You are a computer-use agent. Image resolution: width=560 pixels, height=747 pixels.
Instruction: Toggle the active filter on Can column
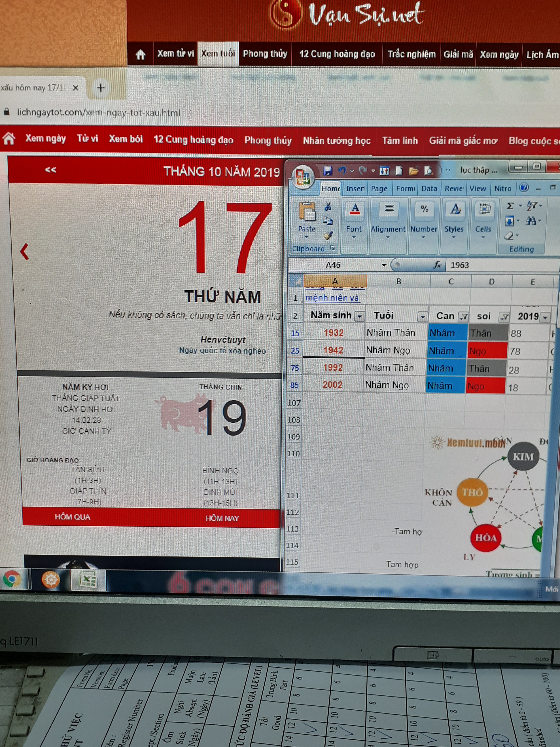[x=464, y=317]
